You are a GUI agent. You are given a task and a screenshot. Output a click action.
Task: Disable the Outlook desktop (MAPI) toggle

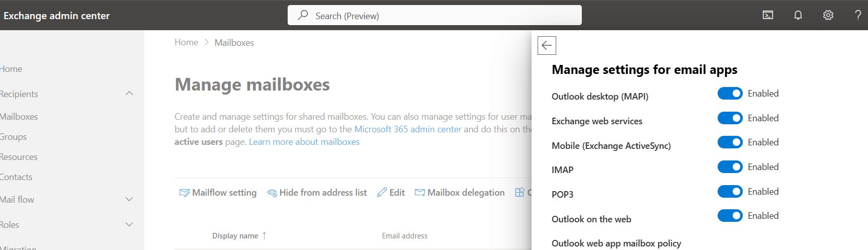pyautogui.click(x=730, y=94)
